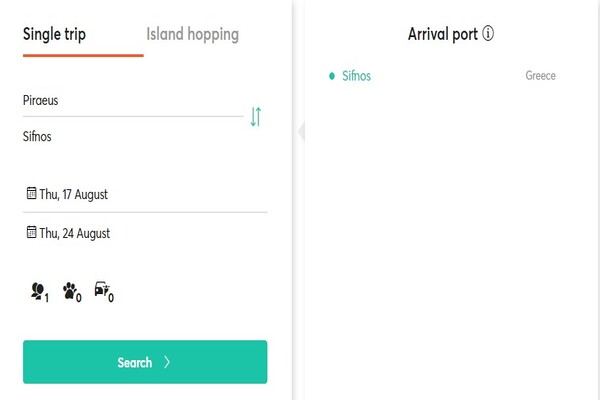Click the panel pointer arrow near Sifnos field

pyautogui.click(x=301, y=132)
